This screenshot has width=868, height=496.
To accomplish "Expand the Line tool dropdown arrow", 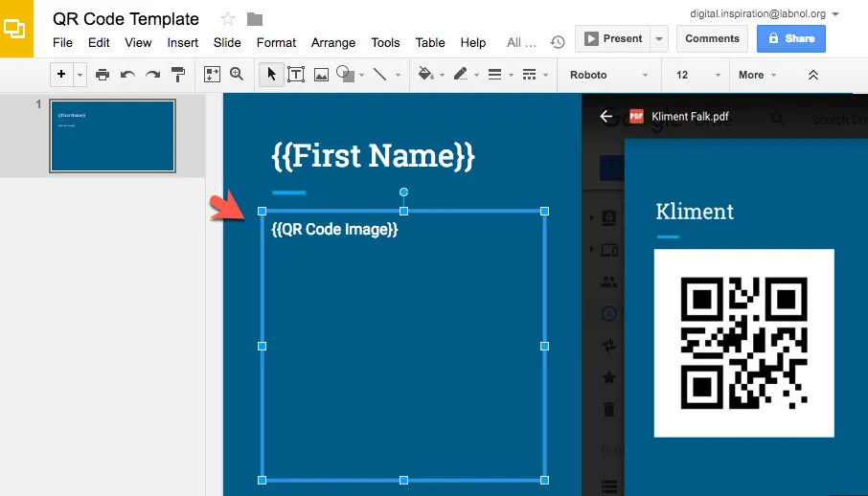I will point(398,75).
